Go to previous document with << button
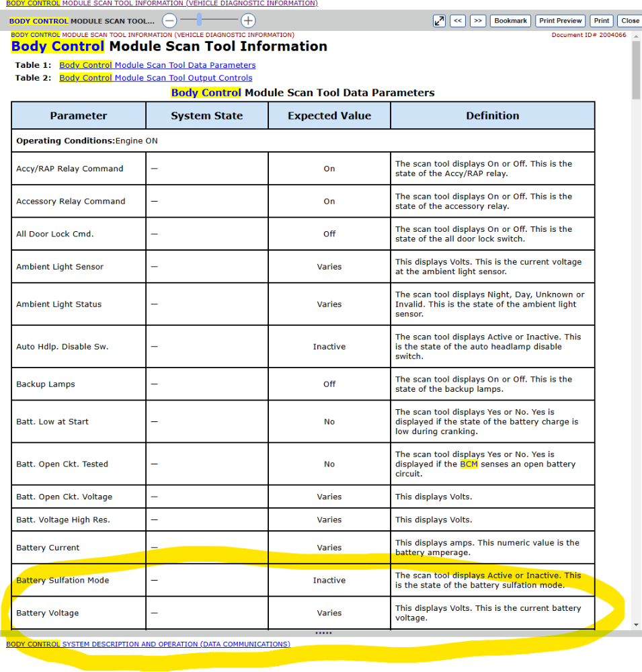This screenshot has width=642, height=672. pos(458,21)
